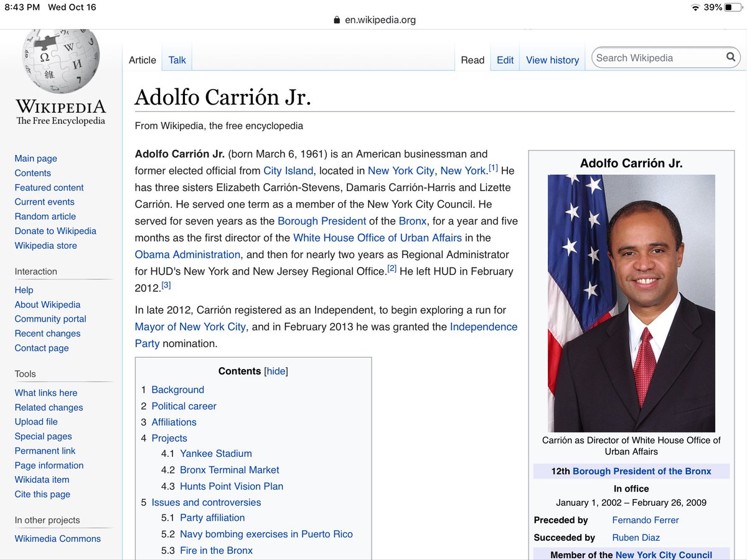Image resolution: width=747 pixels, height=560 pixels.
Task: Click Upload file link
Action: pos(36,421)
